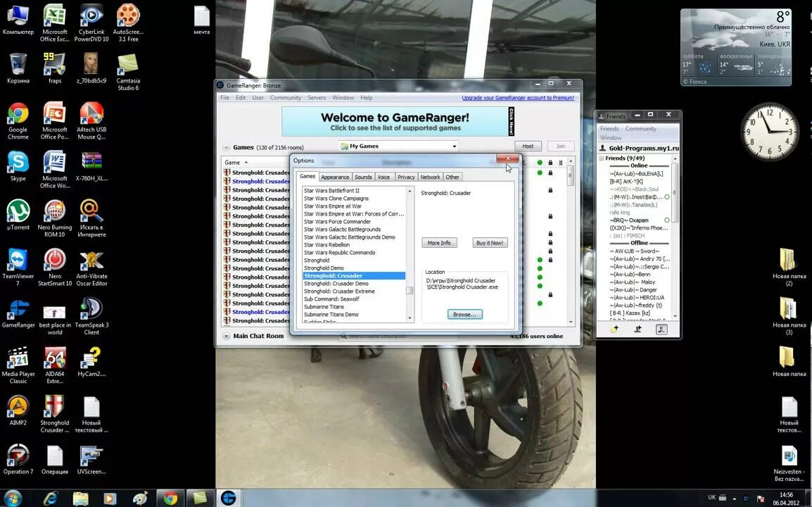Viewport: 812px width, 507px height.
Task: Click the Chrome icon in the taskbar
Action: point(170,498)
